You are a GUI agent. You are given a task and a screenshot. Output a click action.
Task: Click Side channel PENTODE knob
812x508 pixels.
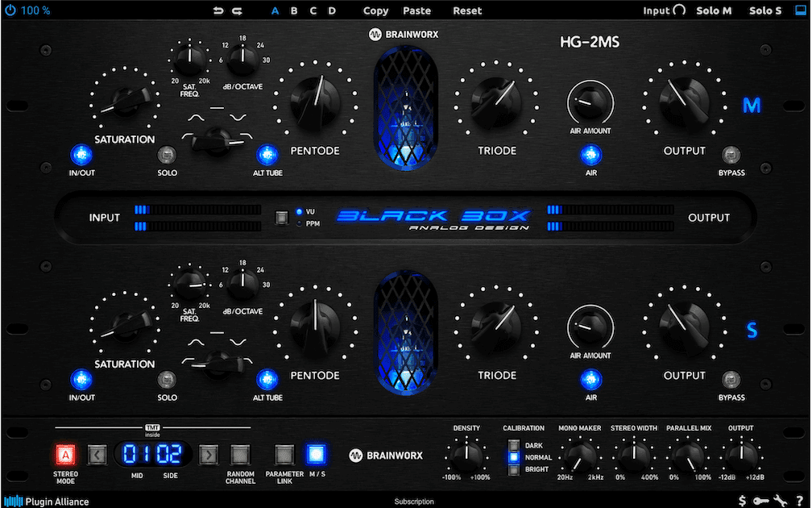point(315,327)
